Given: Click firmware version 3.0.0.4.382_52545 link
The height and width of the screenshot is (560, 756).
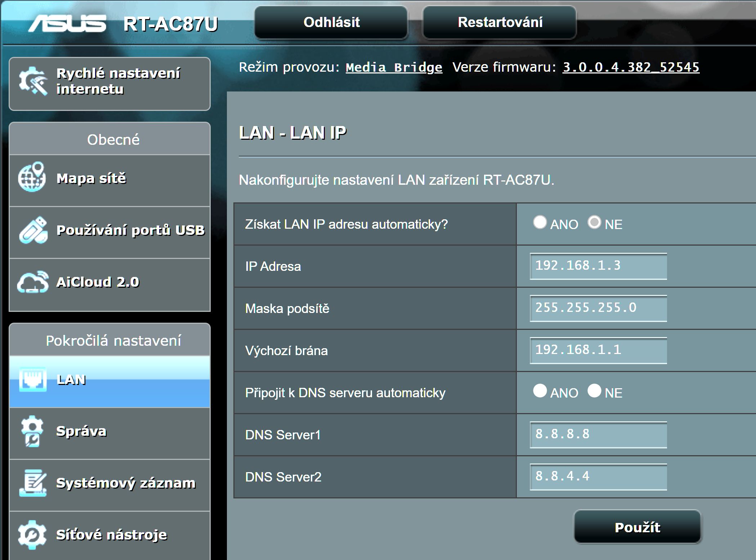Looking at the screenshot, I should pos(631,67).
